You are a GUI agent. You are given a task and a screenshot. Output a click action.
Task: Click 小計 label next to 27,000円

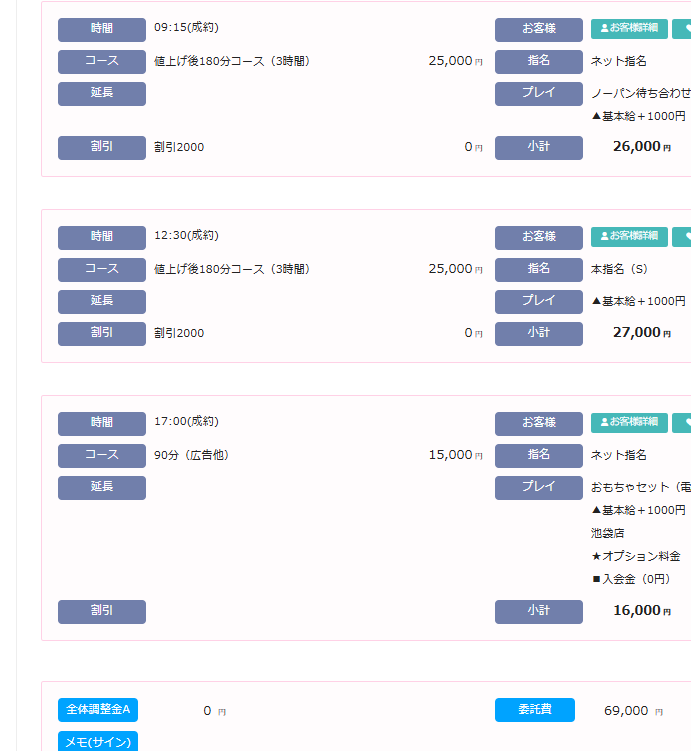click(x=538, y=333)
